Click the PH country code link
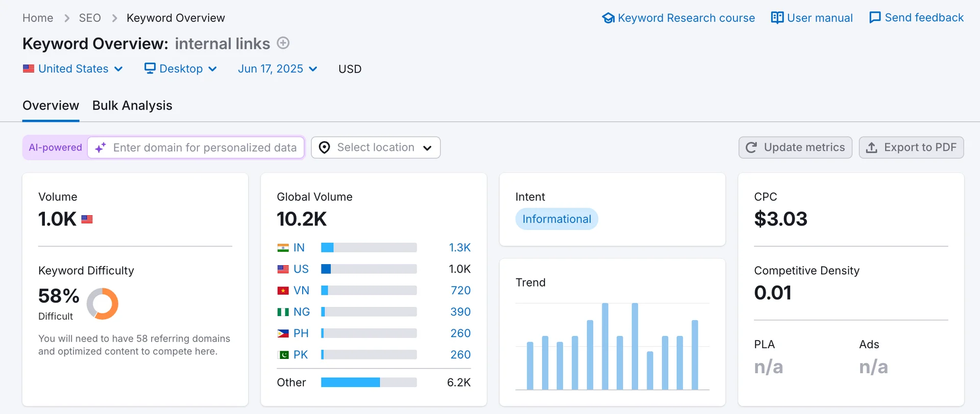The image size is (980, 414). pos(301,333)
